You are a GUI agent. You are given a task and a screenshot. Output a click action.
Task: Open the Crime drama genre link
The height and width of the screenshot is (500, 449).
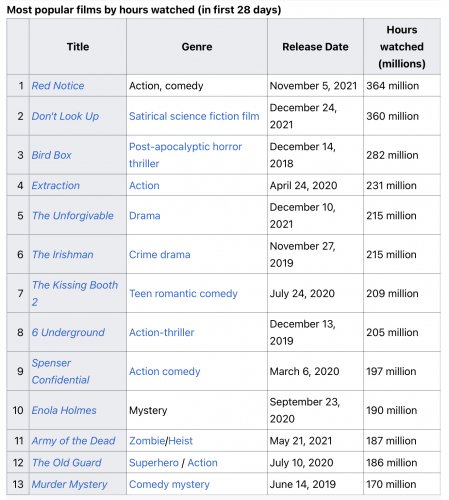click(x=160, y=255)
